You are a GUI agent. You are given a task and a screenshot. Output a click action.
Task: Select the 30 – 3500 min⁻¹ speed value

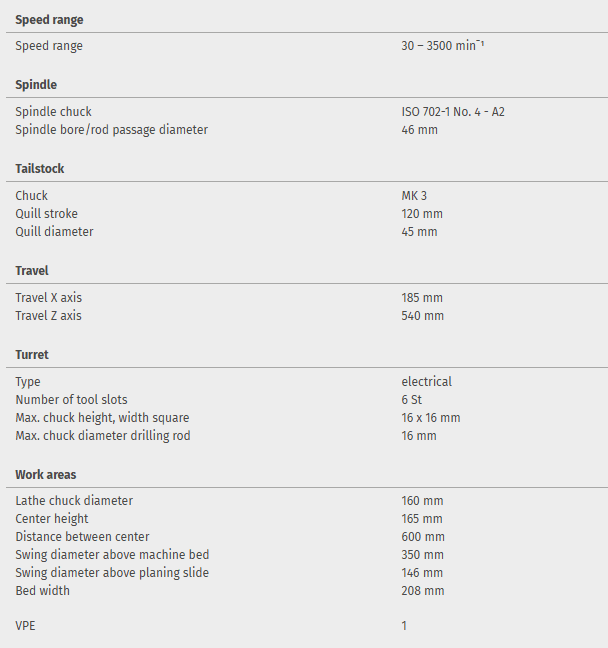(442, 46)
